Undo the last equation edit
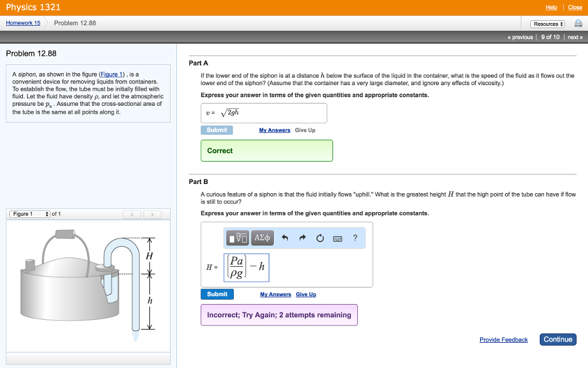Viewport: 588px width, 368px height. pyautogui.click(x=285, y=237)
